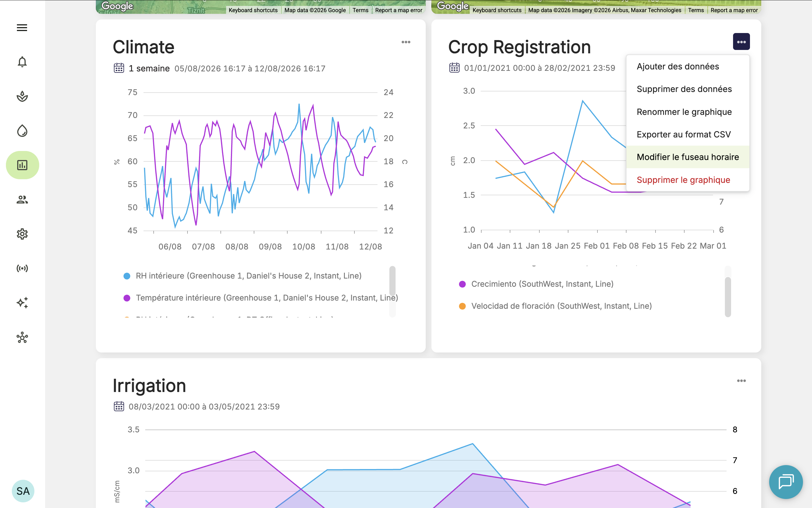
Task: Open the water drop irrigation icon
Action: pos(22,131)
